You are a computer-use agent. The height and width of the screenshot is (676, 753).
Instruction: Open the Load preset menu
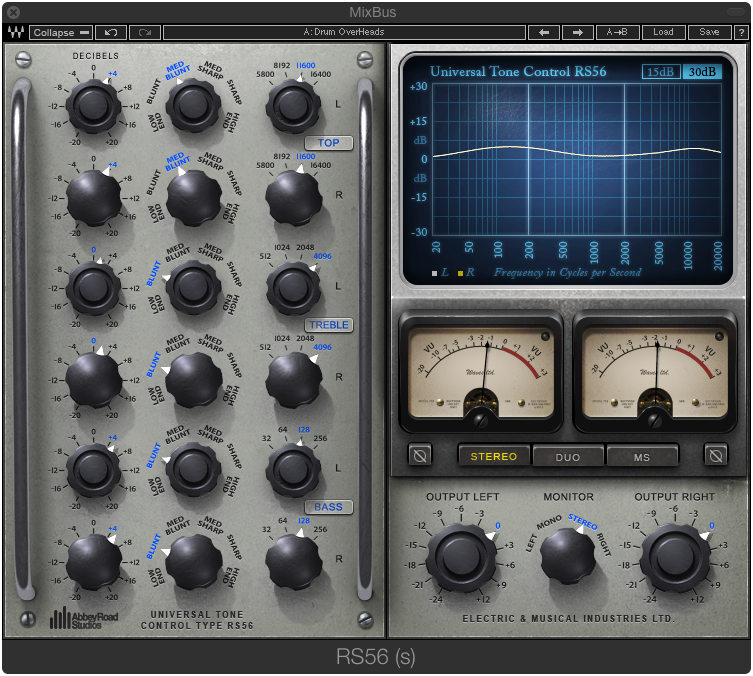click(663, 32)
